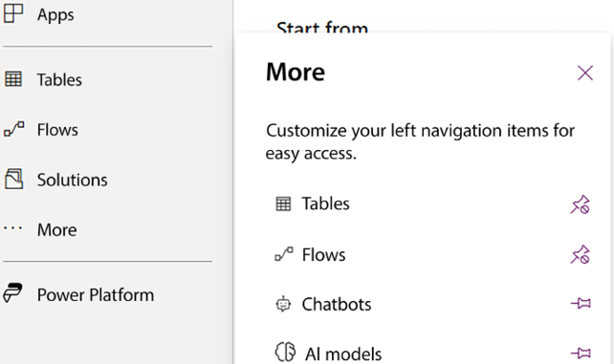Close the More panel
This screenshot has height=364, width=614.
(x=585, y=73)
